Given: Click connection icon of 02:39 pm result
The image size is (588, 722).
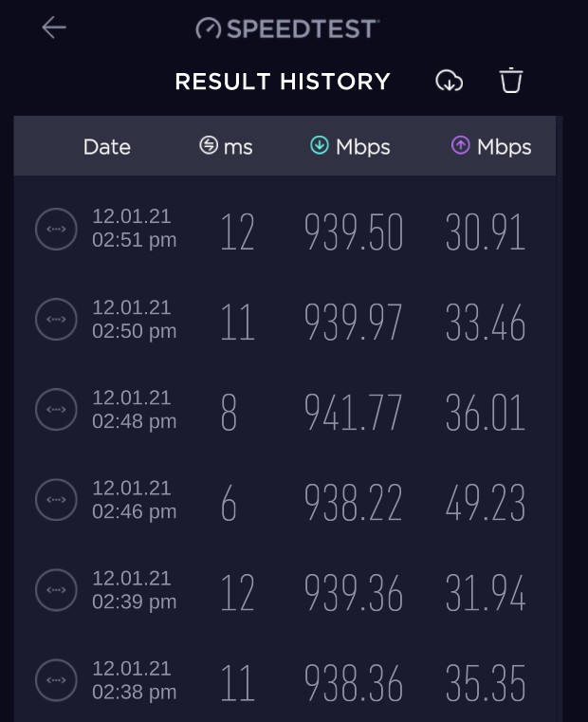Looking at the screenshot, I should tap(56, 590).
